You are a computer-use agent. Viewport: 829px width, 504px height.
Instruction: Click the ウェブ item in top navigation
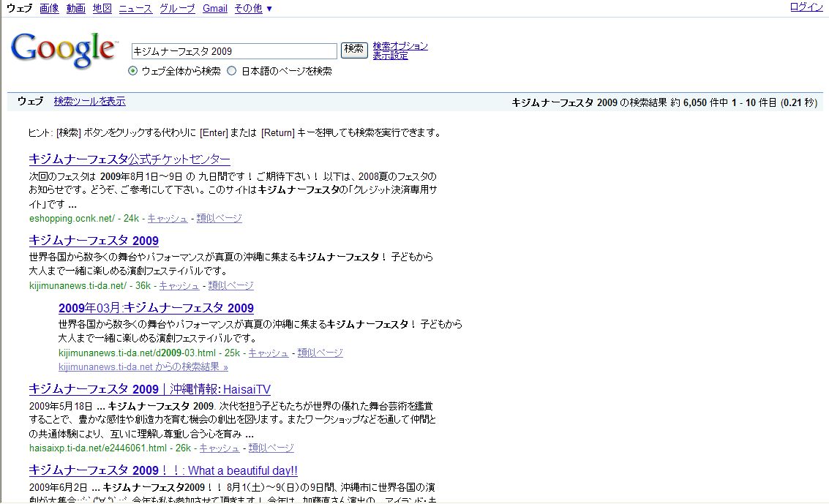click(20, 9)
